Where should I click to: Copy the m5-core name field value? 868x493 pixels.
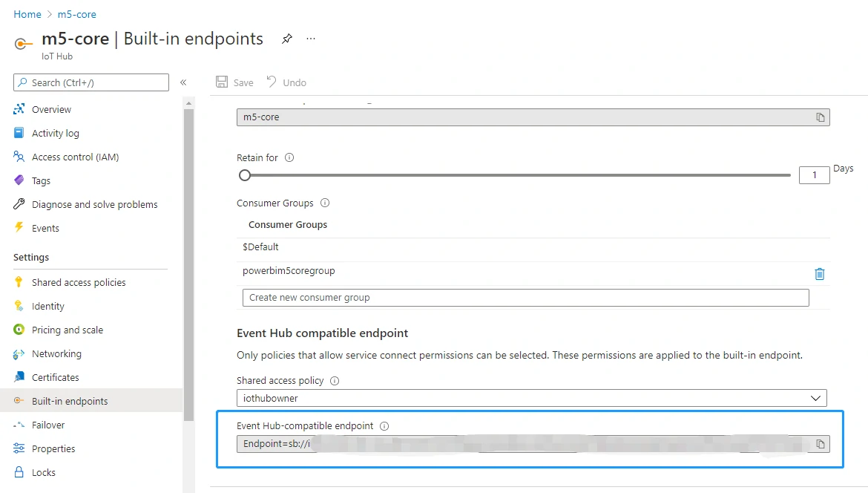click(x=820, y=117)
